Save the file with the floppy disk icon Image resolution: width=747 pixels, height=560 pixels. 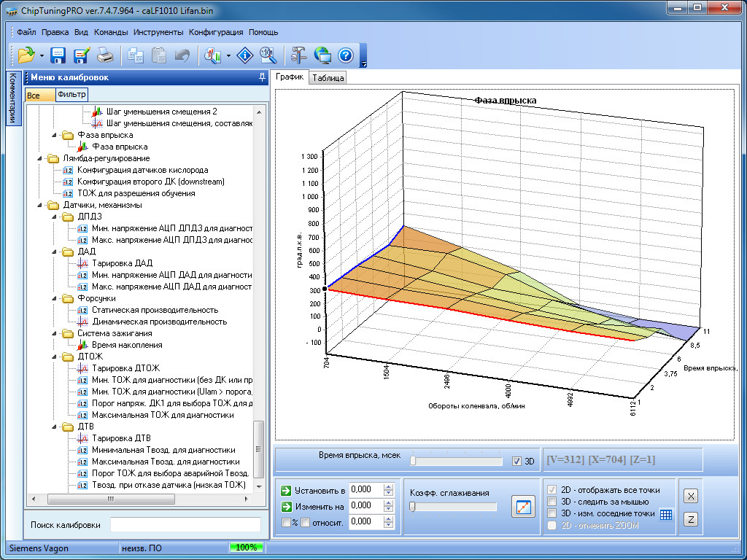tap(58, 55)
